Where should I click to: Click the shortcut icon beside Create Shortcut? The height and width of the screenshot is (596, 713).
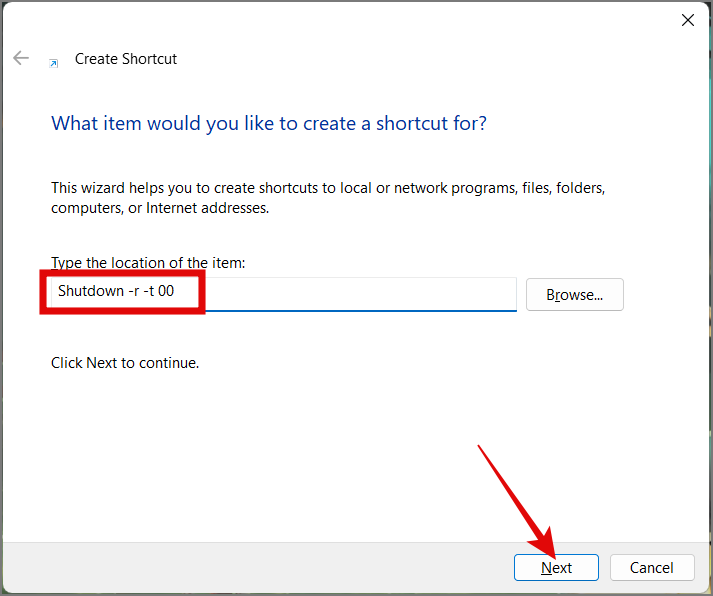point(53,61)
